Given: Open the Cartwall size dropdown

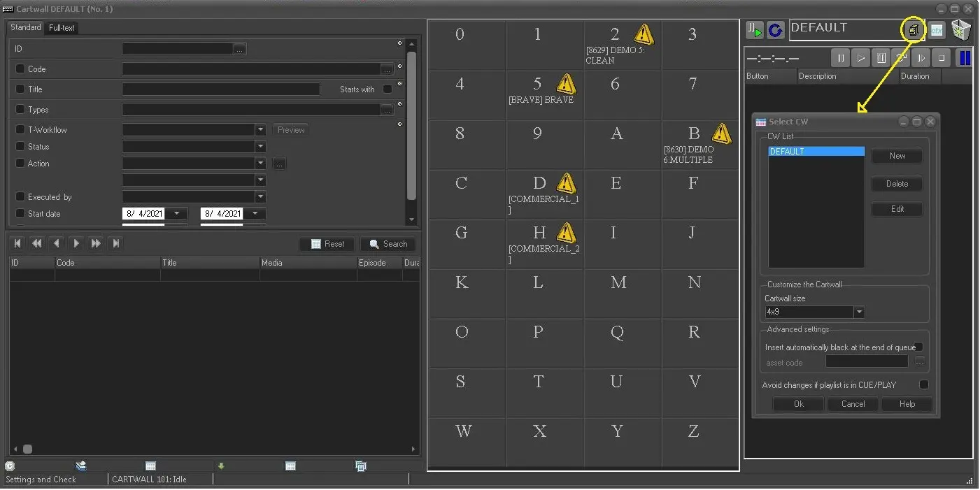Looking at the screenshot, I should [859, 312].
